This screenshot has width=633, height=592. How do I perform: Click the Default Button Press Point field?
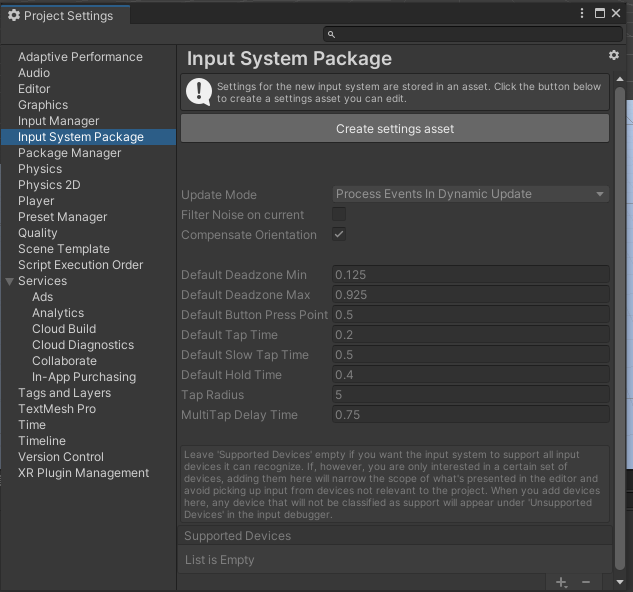click(x=471, y=315)
